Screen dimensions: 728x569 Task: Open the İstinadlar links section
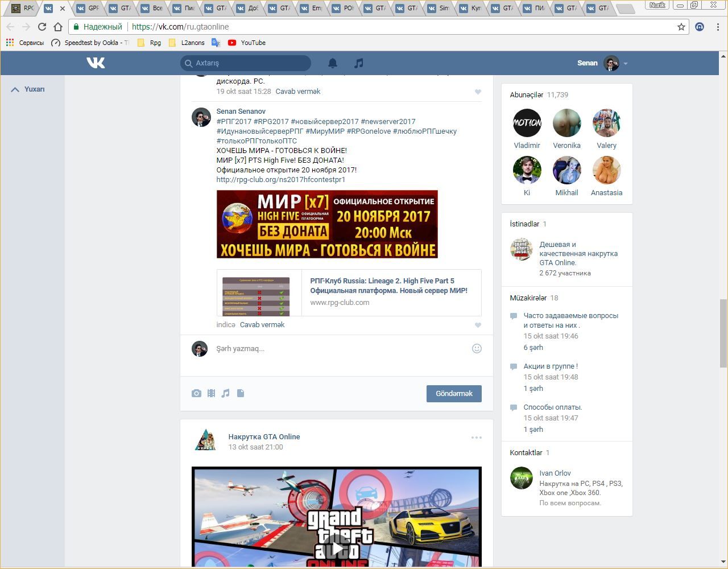tap(528, 224)
